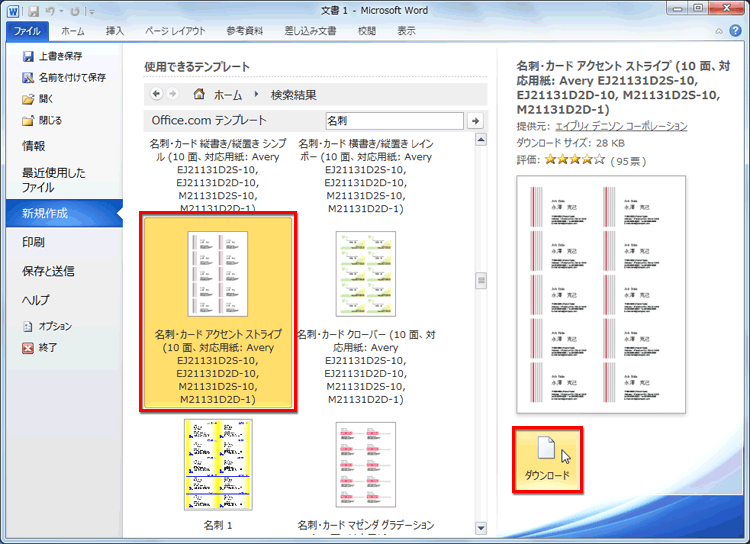Click the 名刺 1 template label

tap(218, 525)
